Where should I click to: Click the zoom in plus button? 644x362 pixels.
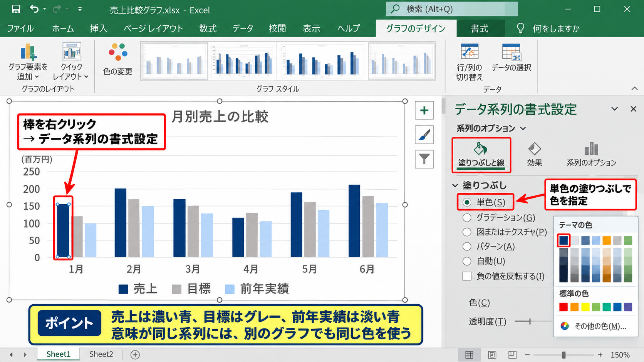click(600, 355)
